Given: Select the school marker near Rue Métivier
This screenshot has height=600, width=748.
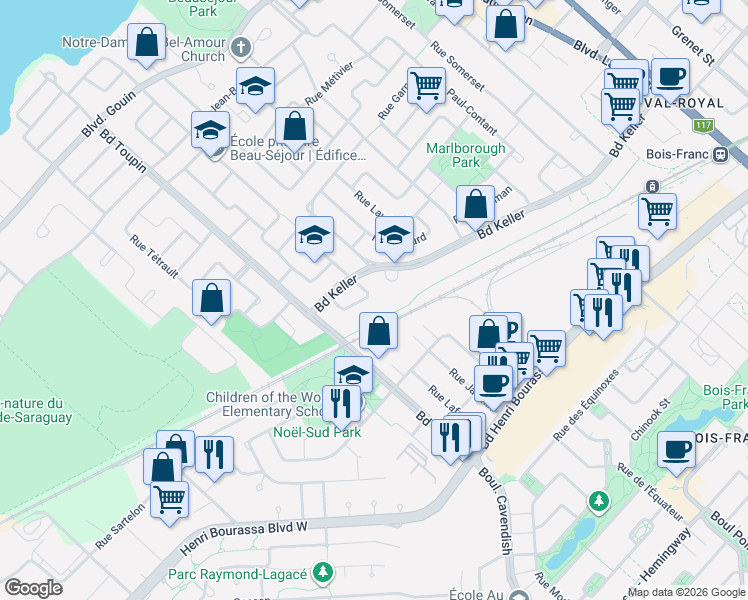Looking at the screenshot, I should point(255,87).
